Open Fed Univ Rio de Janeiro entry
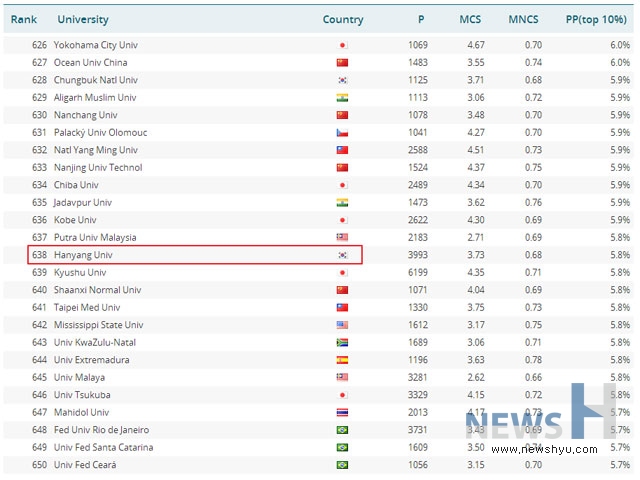640x480 pixels. click(x=104, y=430)
